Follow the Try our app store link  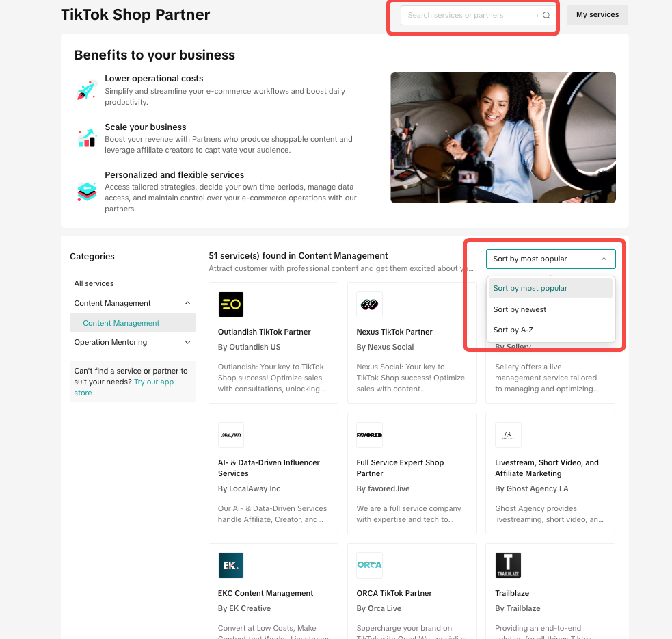click(x=154, y=382)
